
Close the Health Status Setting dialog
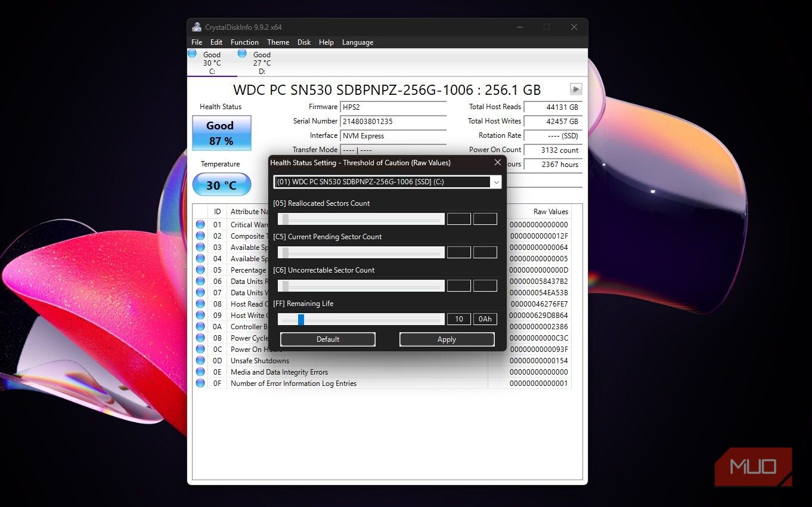point(498,162)
